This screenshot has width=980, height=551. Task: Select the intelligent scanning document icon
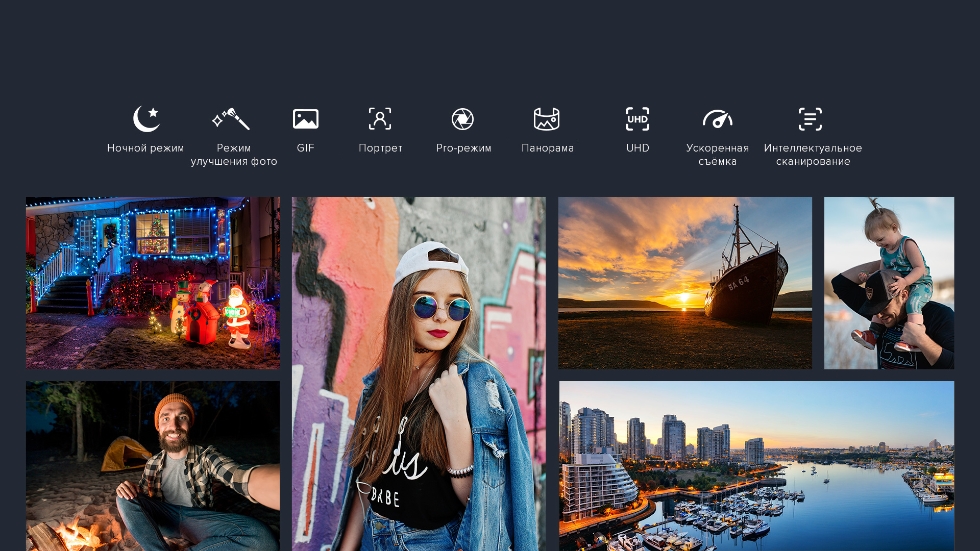pyautogui.click(x=810, y=119)
